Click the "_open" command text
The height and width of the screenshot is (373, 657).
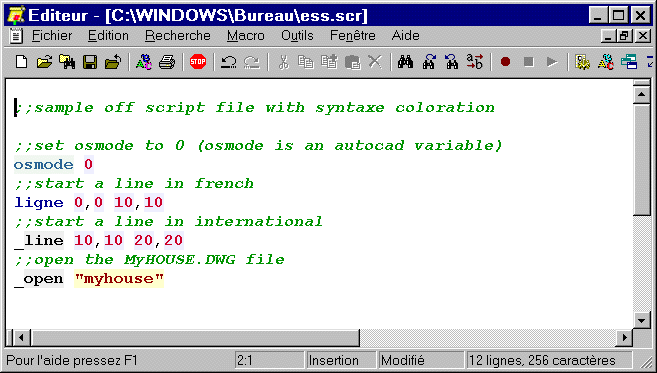[39, 279]
